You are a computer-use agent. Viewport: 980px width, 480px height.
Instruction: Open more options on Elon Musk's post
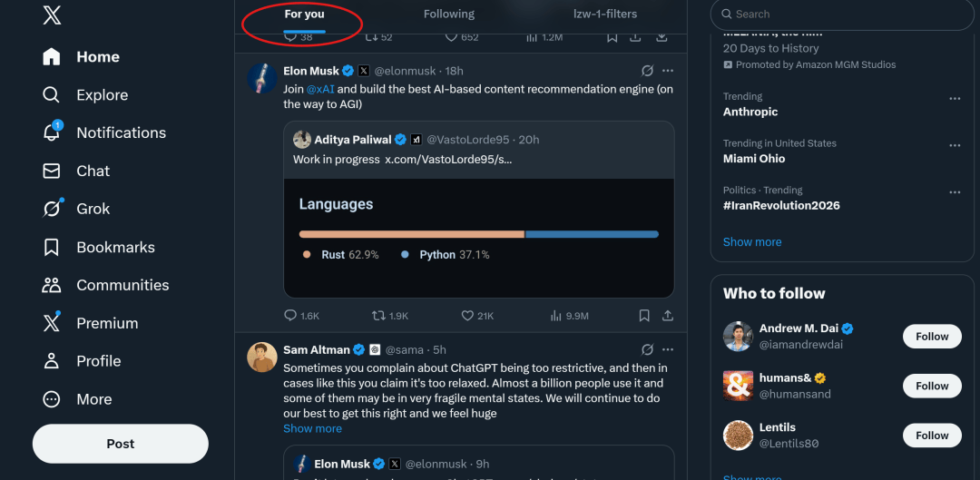(x=668, y=71)
